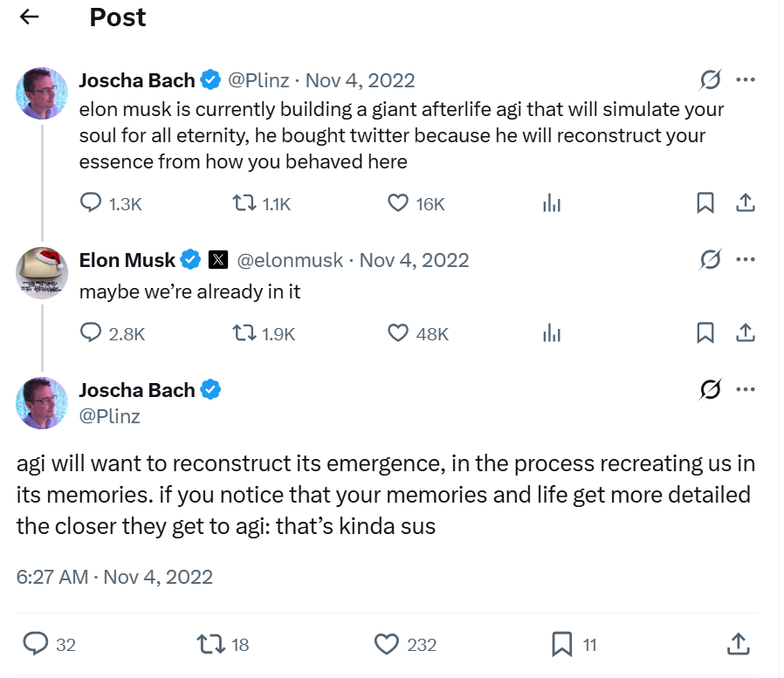Viewport: 784px width, 678px height.
Task: Repost the tweet with 1.1K reposts
Action: tap(241, 203)
